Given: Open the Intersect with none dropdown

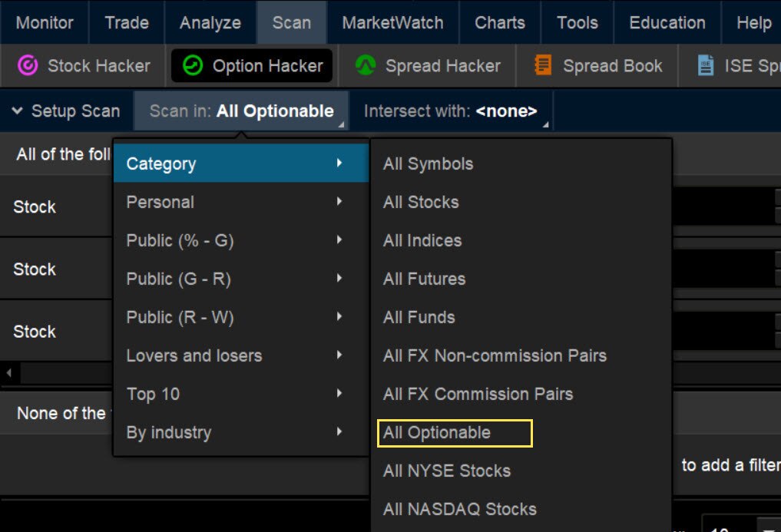Looking at the screenshot, I should (451, 111).
